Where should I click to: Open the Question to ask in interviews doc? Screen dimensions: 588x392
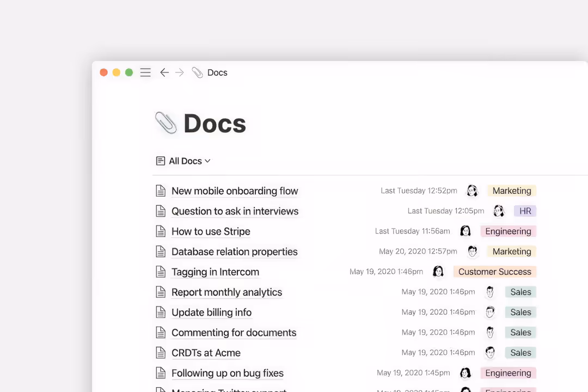235,211
